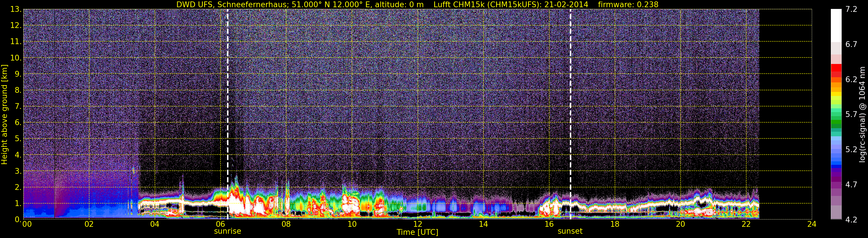Click the white top segment of the colorbar
This screenshot has width=868, height=238.
click(x=836, y=25)
